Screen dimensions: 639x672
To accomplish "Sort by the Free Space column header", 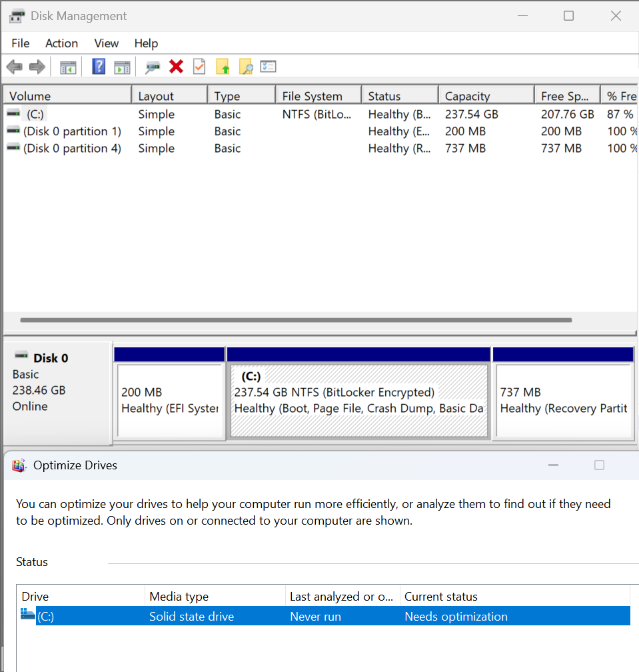I will pos(568,95).
